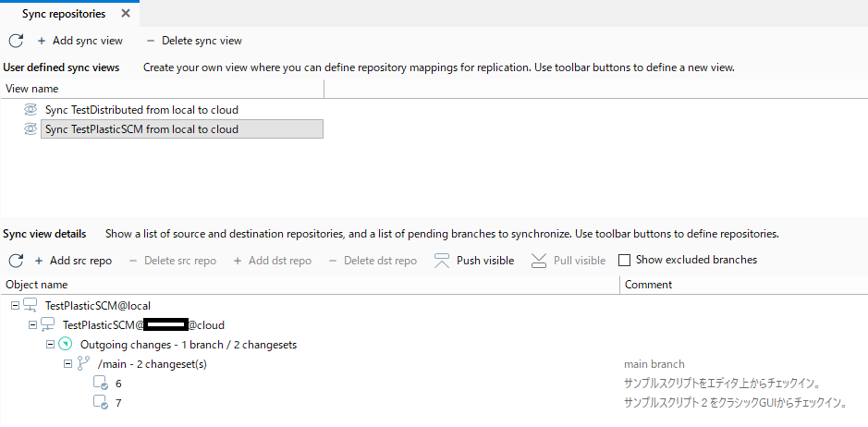Select changeset 7 in the tree

click(118, 403)
